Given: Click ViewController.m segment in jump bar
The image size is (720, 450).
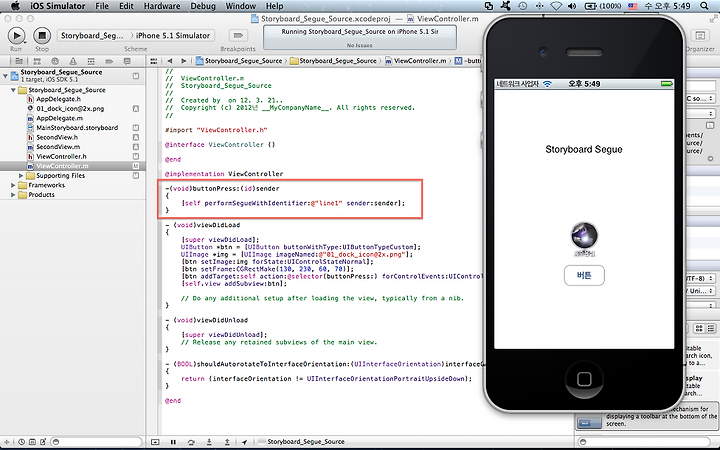Looking at the screenshot, I should [416, 61].
